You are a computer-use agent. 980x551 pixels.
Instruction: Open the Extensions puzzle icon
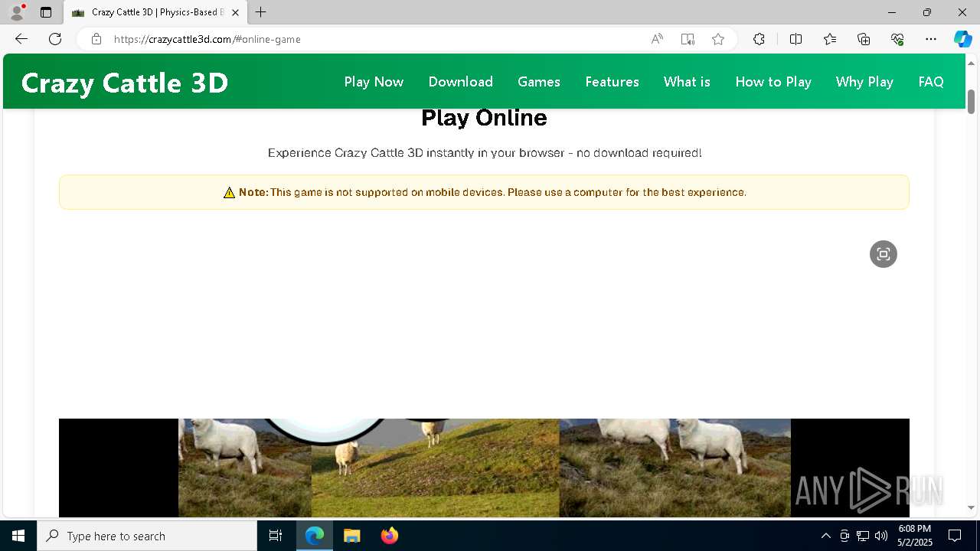[x=759, y=39]
